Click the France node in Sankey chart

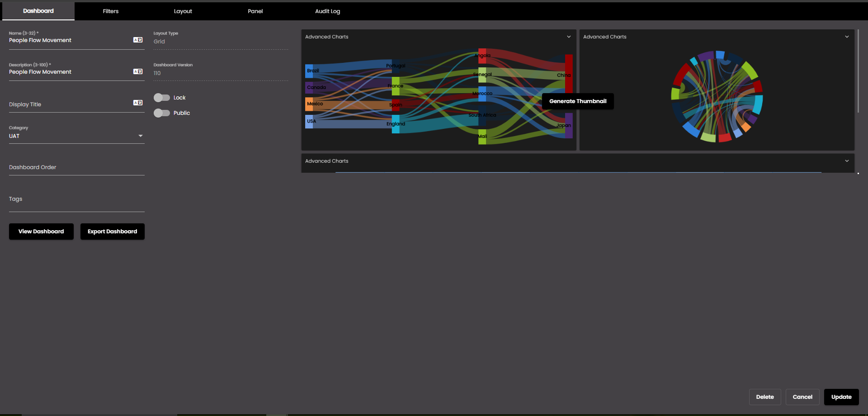tap(396, 86)
